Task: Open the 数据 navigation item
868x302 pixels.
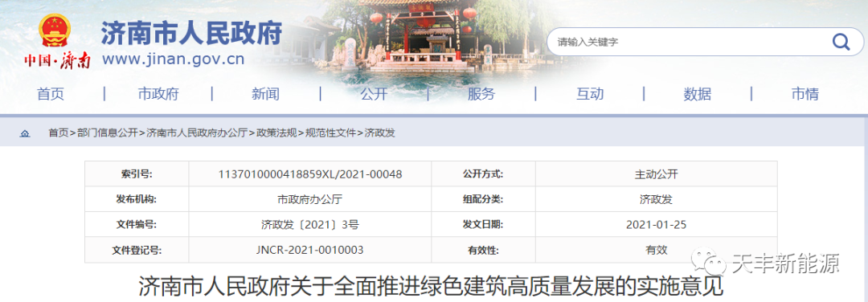Action: pos(698,94)
